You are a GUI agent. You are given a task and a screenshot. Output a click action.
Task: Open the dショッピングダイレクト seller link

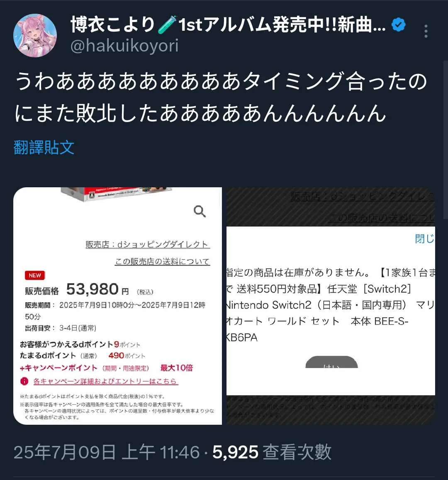point(148,244)
